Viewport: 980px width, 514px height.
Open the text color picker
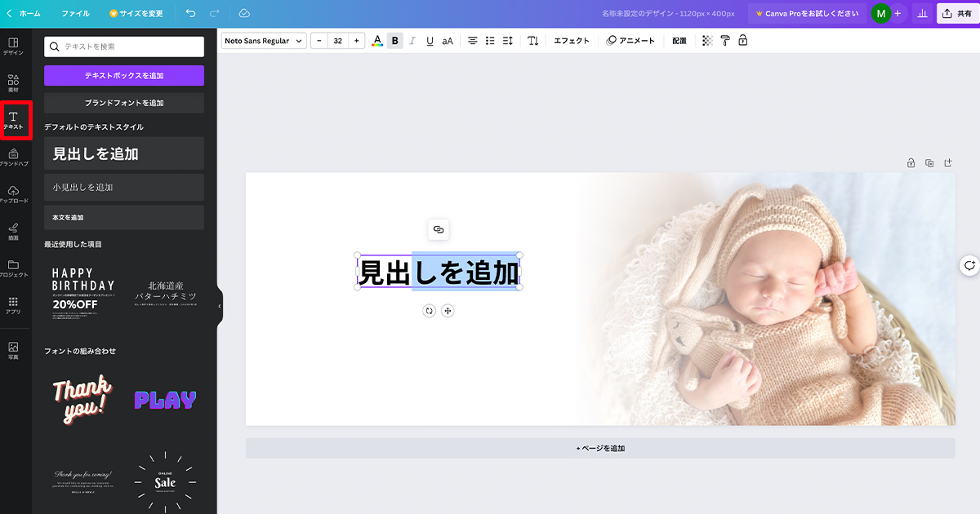[x=377, y=39]
